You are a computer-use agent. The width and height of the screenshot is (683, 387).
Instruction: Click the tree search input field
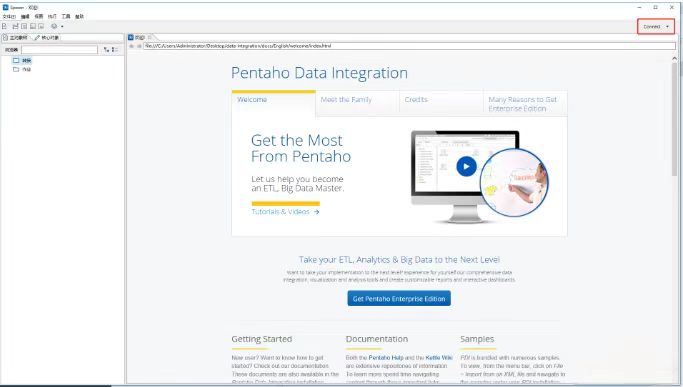(x=60, y=50)
